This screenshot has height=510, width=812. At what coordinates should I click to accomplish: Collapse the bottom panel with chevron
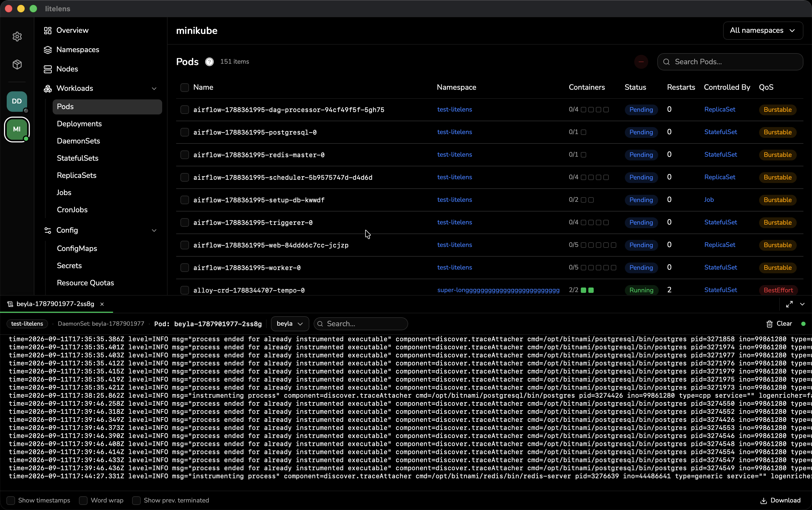coord(802,304)
